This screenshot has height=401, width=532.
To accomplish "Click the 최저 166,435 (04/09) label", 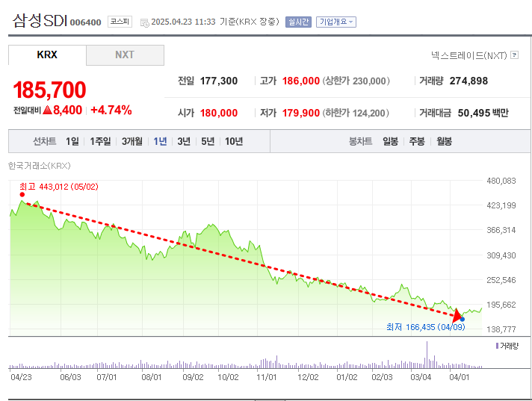I will coord(426,327).
